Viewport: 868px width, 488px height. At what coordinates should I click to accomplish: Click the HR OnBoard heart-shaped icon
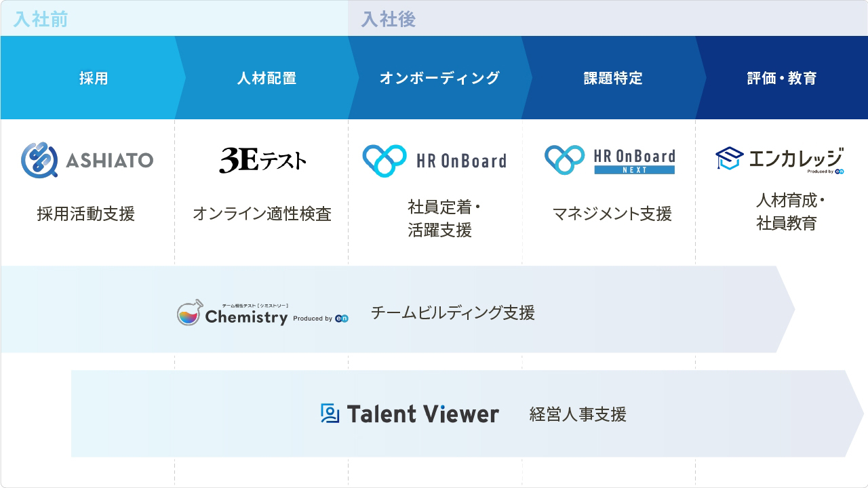pos(384,161)
